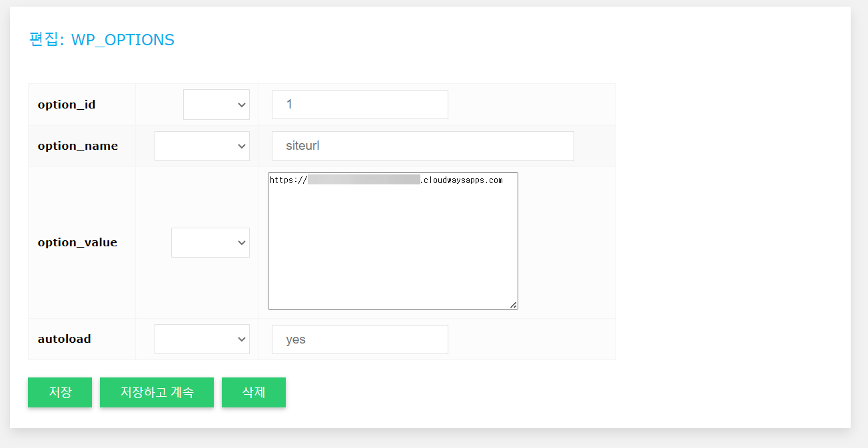Place cursor on the https:// prefix

click(x=288, y=180)
